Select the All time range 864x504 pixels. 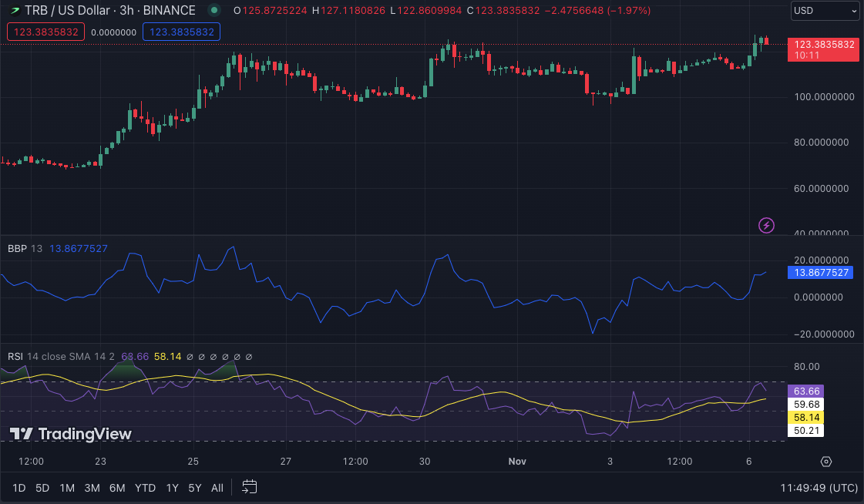coord(217,488)
